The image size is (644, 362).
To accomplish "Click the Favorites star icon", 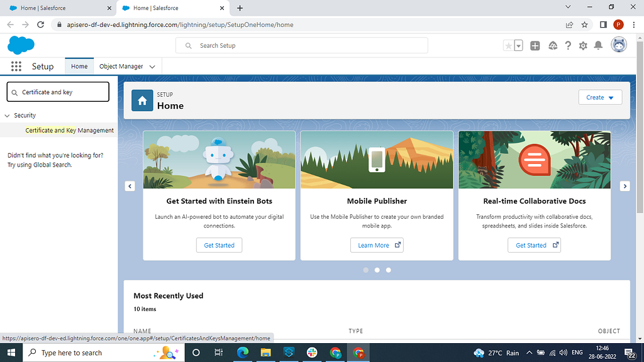I will [x=508, y=45].
